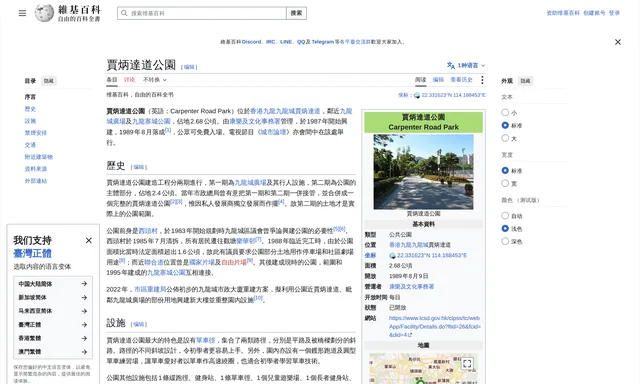Jump to 交通 in contents
Viewport: 640px width, 384px height.
[x=30, y=145]
